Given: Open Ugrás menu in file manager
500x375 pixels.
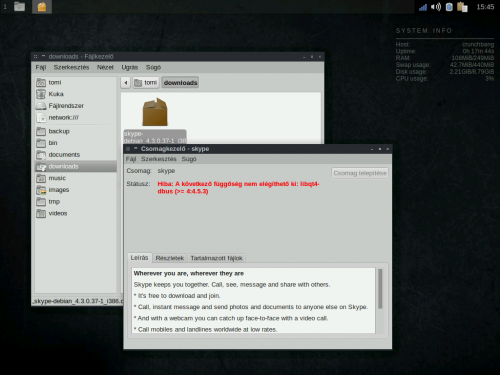Looking at the screenshot, I should pos(130,67).
